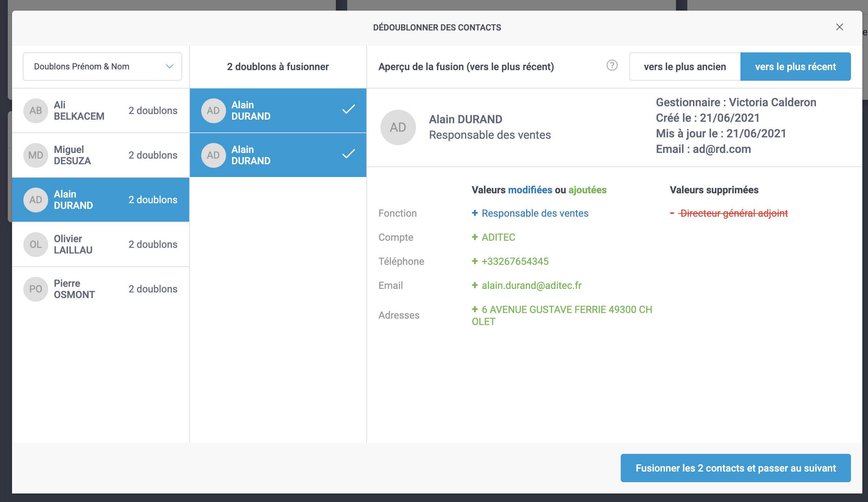
Task: Switch merge direction to vers le plus ancien
Action: point(684,67)
